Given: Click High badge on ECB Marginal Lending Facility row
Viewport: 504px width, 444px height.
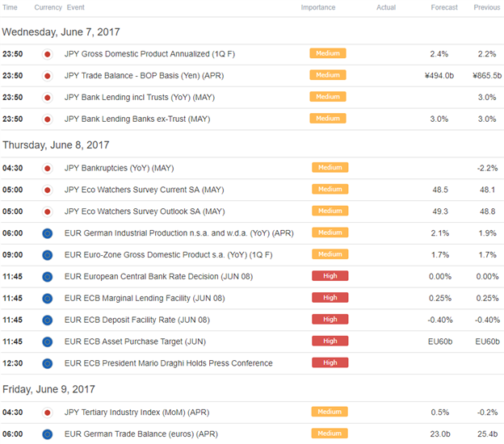Looking at the screenshot, I should pos(330,298).
